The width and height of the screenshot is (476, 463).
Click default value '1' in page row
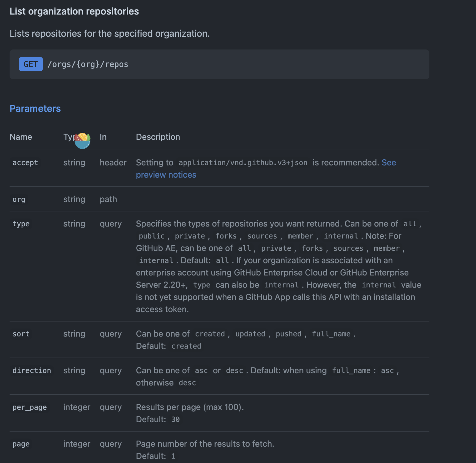click(x=173, y=456)
